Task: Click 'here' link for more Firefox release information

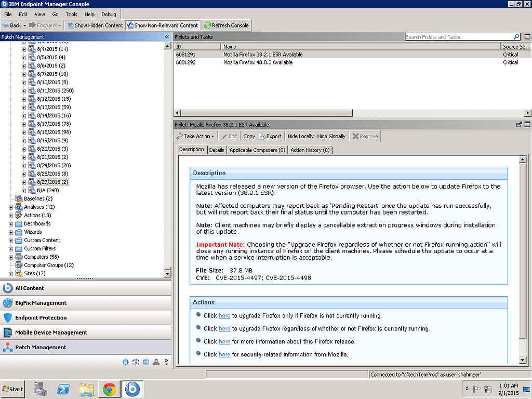Action: coord(224,342)
